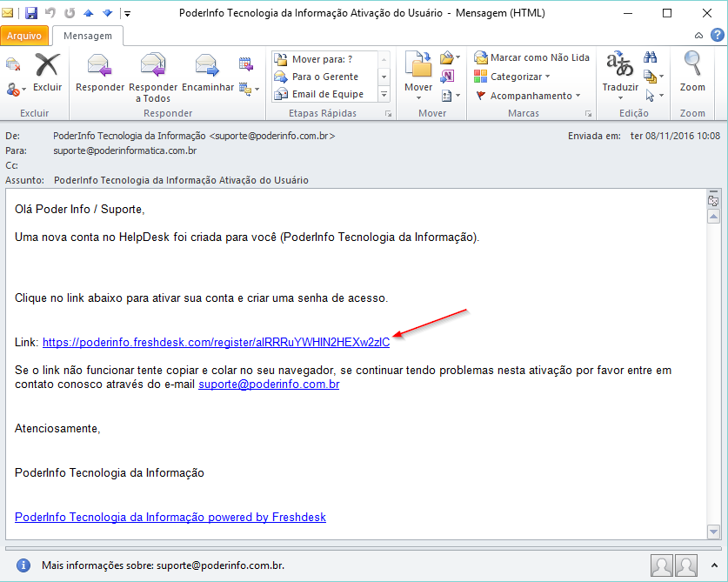Click the message body scrollbar down arrow
The image size is (728, 582).
point(713,532)
